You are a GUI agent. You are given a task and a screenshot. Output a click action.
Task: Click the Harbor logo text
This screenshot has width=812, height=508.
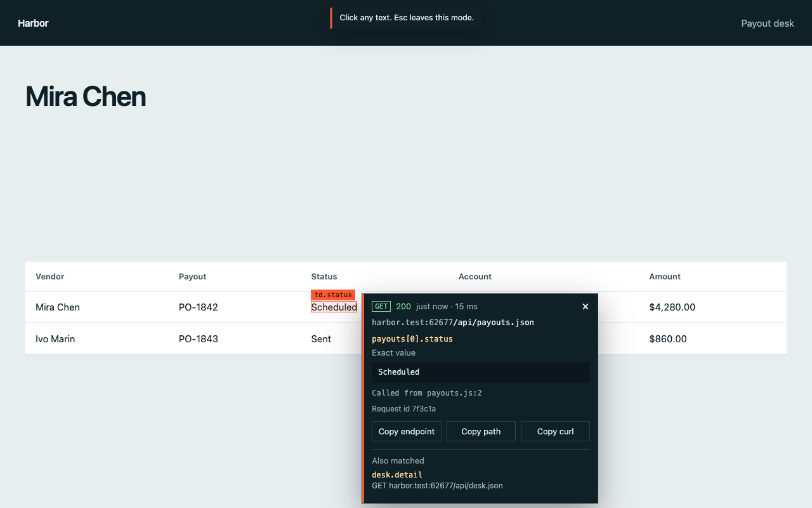pyautogui.click(x=33, y=23)
